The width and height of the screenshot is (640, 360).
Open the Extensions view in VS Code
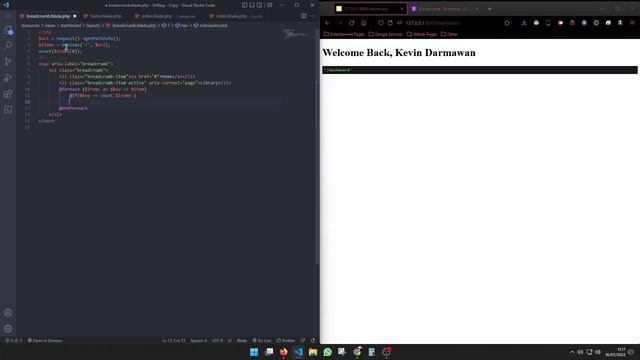click(x=8, y=94)
